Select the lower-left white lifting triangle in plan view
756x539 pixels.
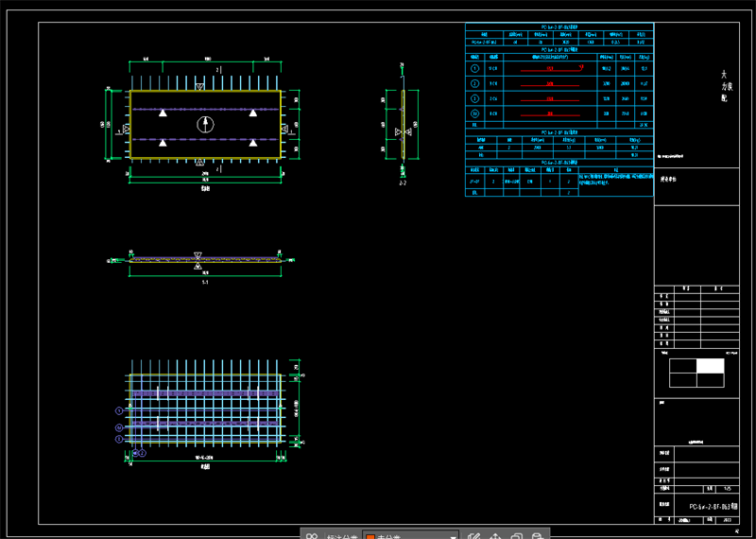[x=163, y=143]
